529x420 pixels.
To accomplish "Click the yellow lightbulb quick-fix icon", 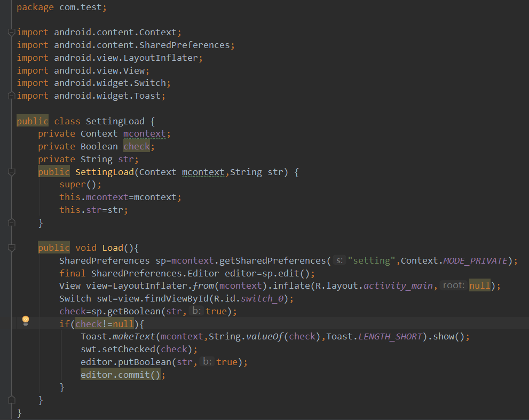I will pos(26,321).
